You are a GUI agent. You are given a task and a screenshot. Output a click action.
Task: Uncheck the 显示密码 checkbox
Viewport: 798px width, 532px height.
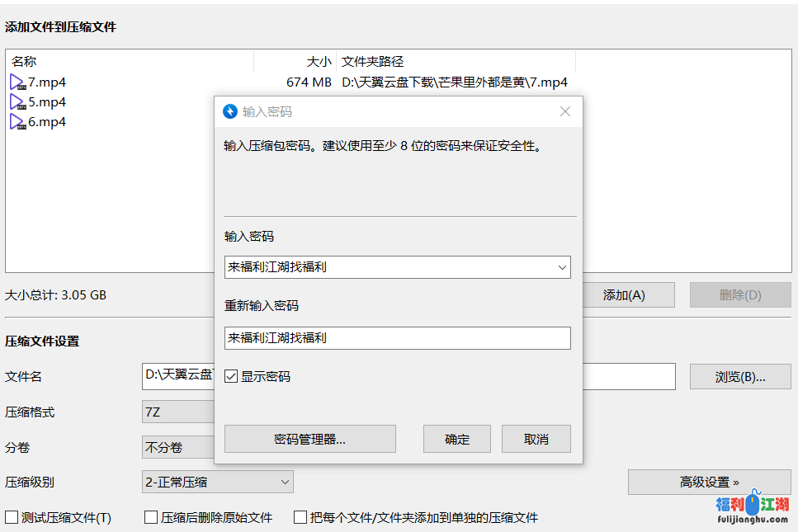coord(231,377)
